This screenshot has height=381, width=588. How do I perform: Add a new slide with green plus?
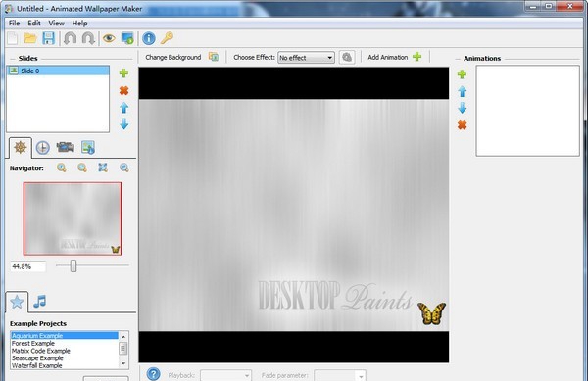tap(123, 73)
